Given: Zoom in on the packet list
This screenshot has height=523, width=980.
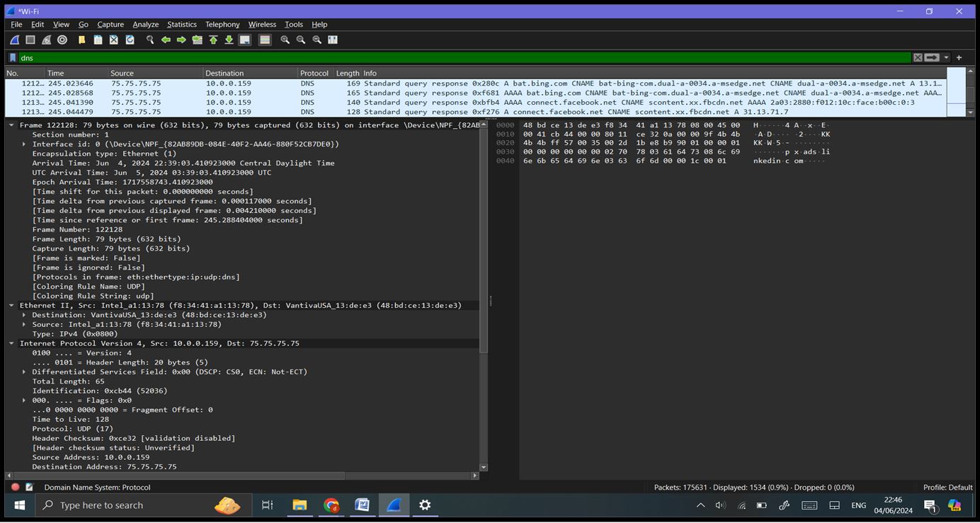Looking at the screenshot, I should click(284, 40).
